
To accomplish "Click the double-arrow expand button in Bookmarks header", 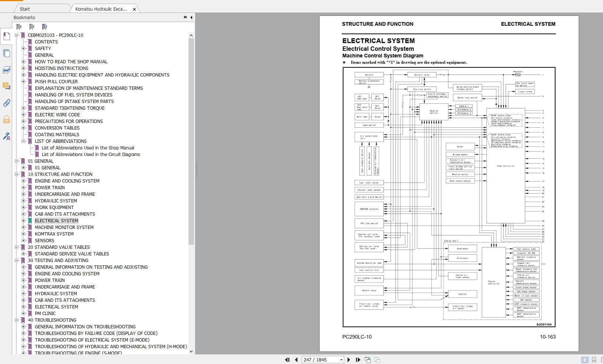I will pos(186,17).
